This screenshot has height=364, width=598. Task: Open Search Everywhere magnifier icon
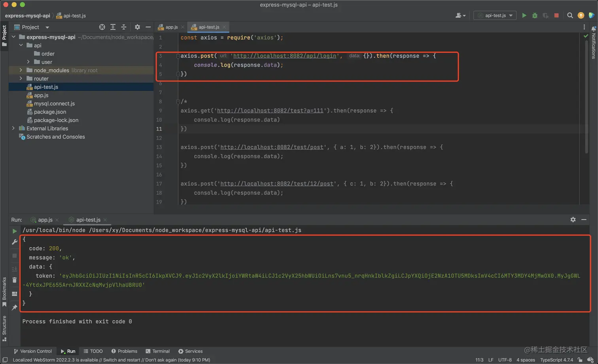click(x=570, y=15)
